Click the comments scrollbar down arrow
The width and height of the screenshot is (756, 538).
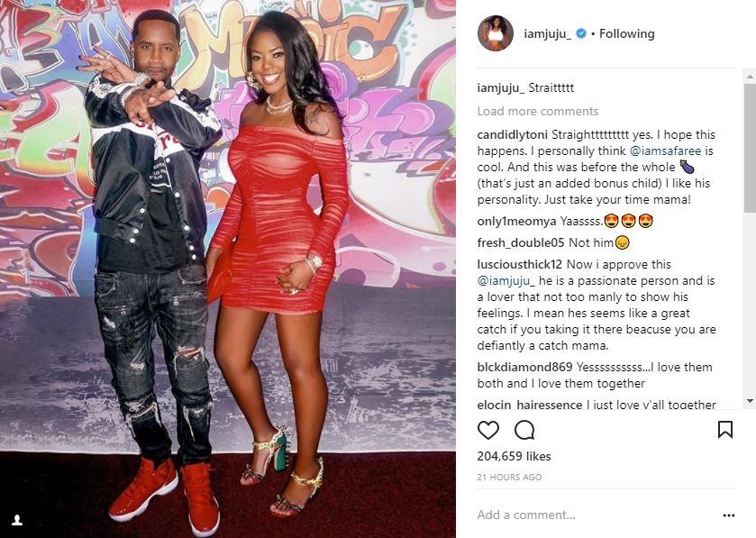pyautogui.click(x=750, y=401)
